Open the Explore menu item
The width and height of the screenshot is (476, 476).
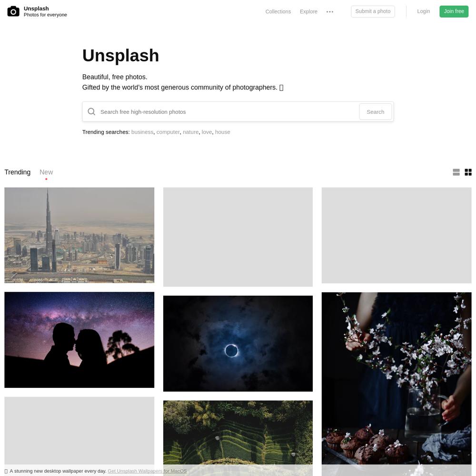point(308,11)
